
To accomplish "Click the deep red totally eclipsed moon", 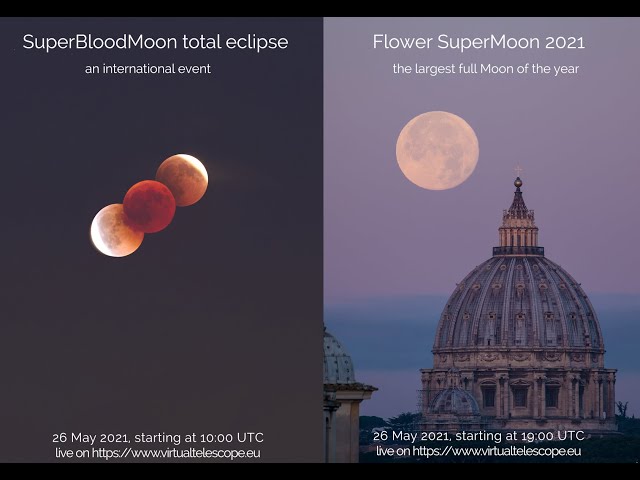I will tap(149, 207).
